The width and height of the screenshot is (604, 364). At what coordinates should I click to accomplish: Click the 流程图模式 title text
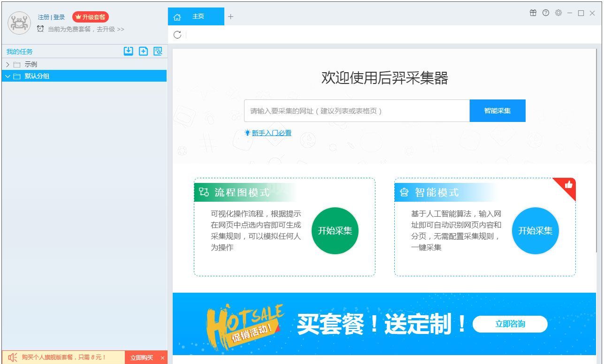242,192
